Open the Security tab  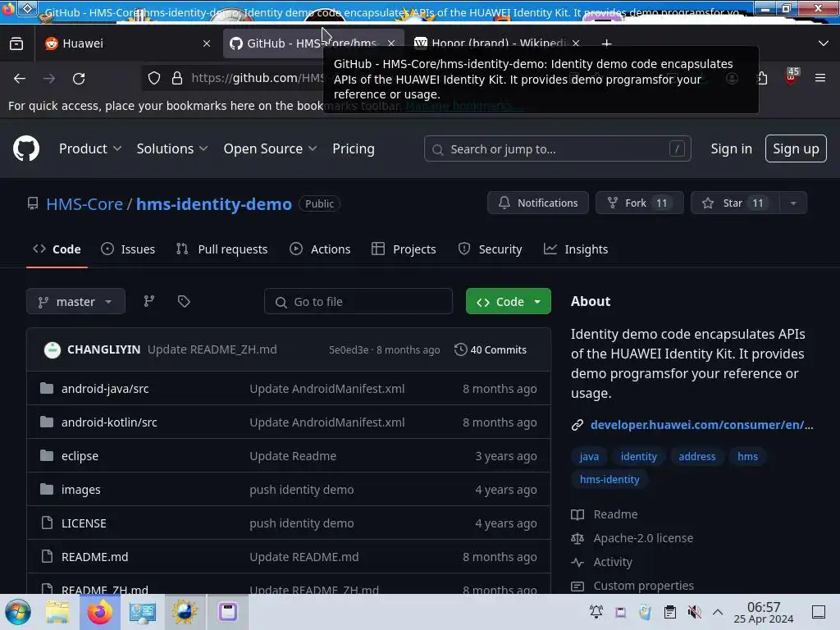point(490,249)
